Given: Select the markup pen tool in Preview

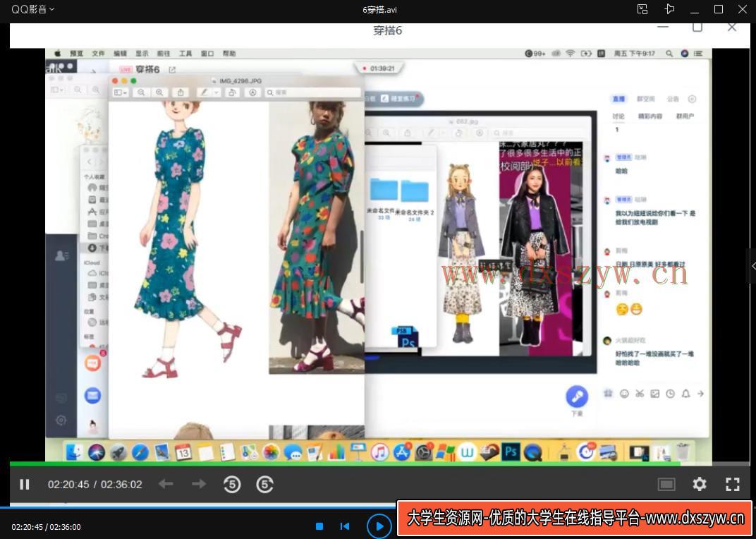Looking at the screenshot, I should point(205,92).
